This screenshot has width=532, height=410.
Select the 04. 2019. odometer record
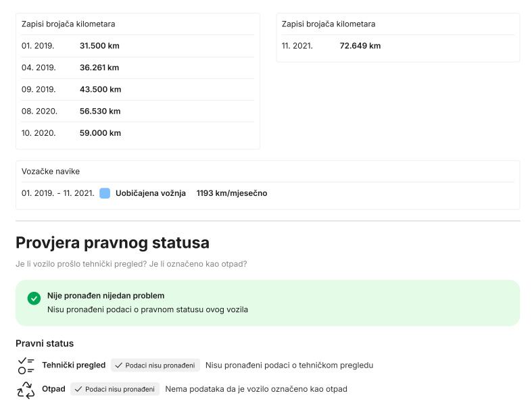[x=39, y=68]
